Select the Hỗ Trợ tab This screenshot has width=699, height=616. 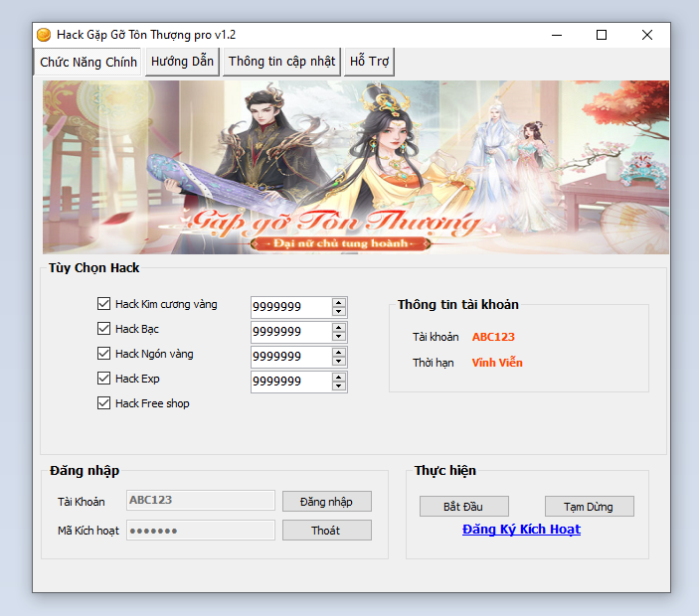(x=370, y=62)
